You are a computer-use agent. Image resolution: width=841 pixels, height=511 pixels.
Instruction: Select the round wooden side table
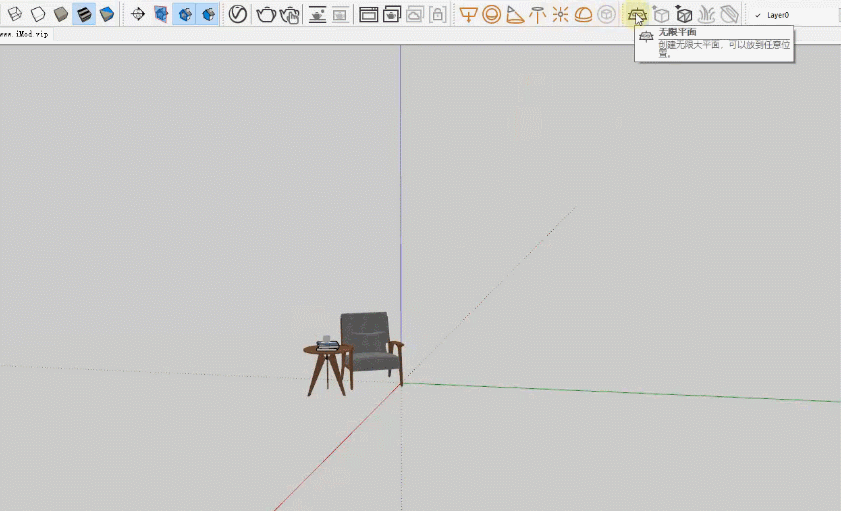click(x=327, y=370)
